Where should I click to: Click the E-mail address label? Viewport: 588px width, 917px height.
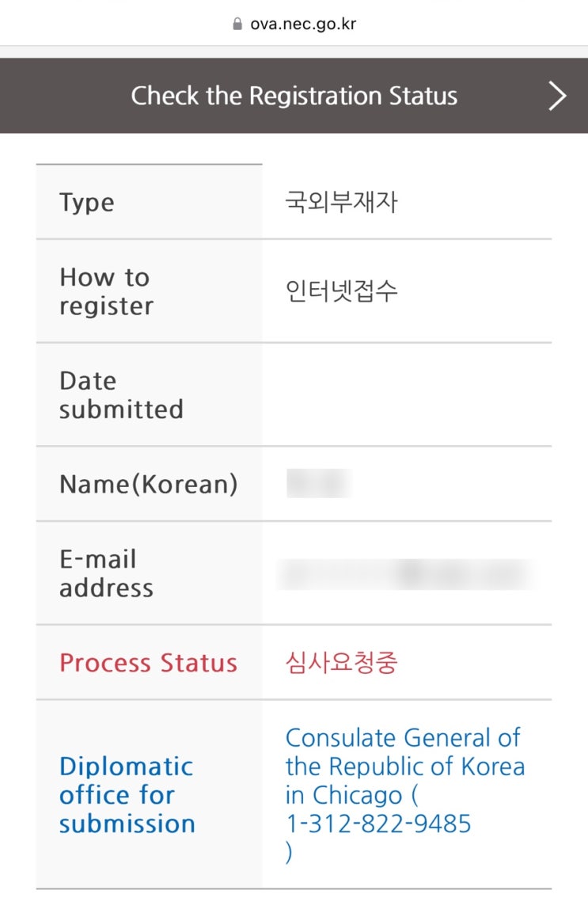106,573
